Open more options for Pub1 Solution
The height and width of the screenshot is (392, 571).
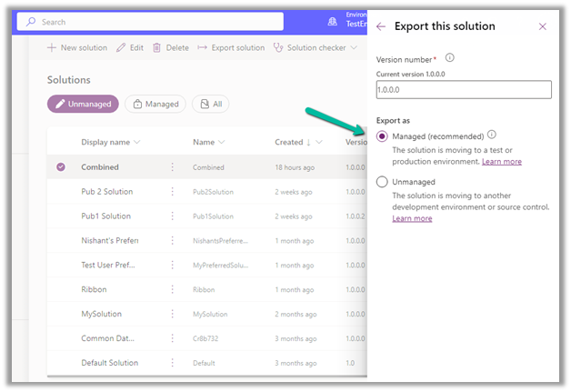click(172, 216)
